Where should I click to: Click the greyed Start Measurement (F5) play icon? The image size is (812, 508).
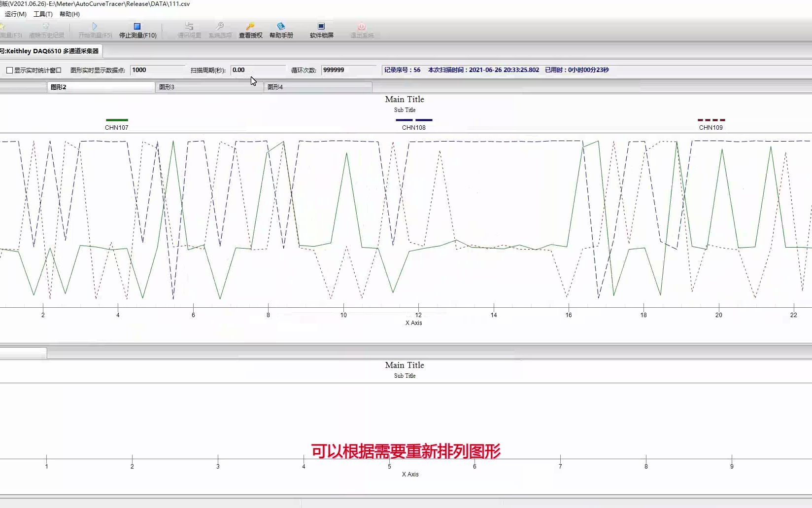(x=95, y=26)
